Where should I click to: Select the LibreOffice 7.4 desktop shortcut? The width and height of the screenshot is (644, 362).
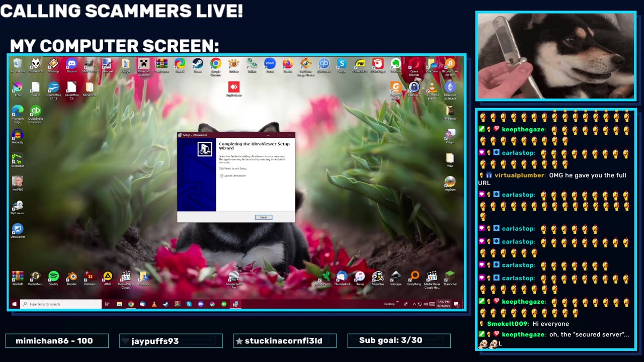point(71,91)
